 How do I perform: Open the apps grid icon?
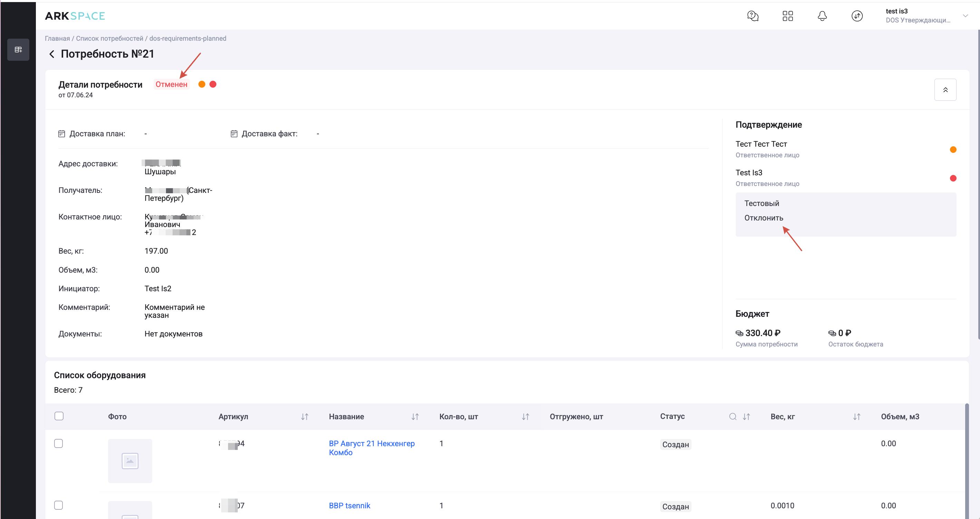[787, 16]
